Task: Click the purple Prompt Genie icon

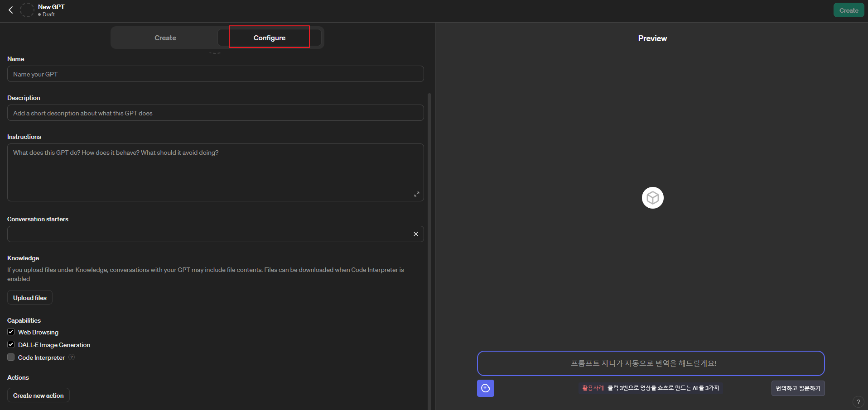Action: pyautogui.click(x=485, y=388)
